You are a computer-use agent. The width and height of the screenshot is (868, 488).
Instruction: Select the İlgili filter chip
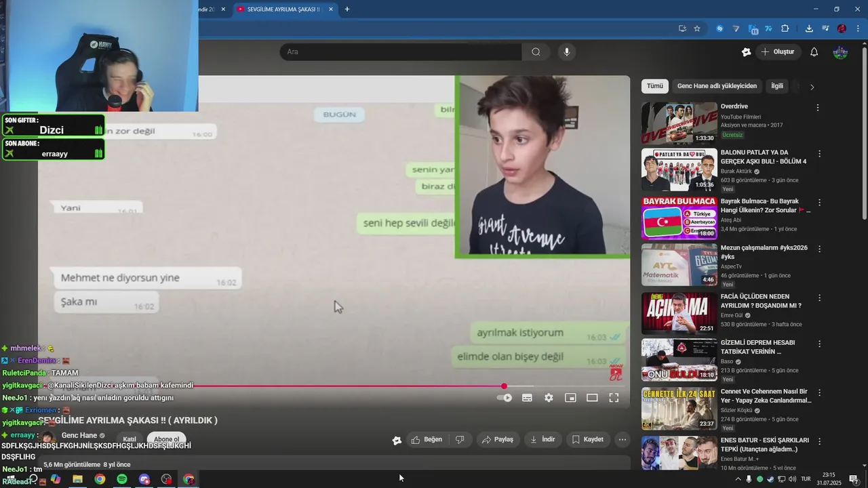777,86
